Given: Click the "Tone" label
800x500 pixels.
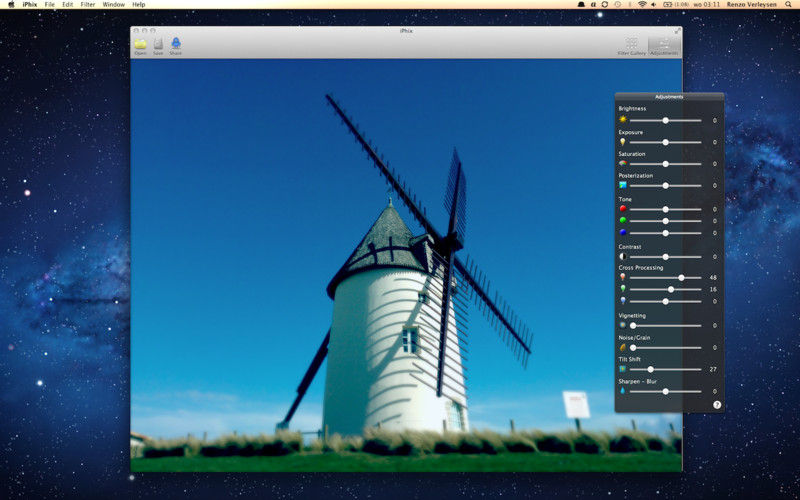Looking at the screenshot, I should tap(625, 199).
